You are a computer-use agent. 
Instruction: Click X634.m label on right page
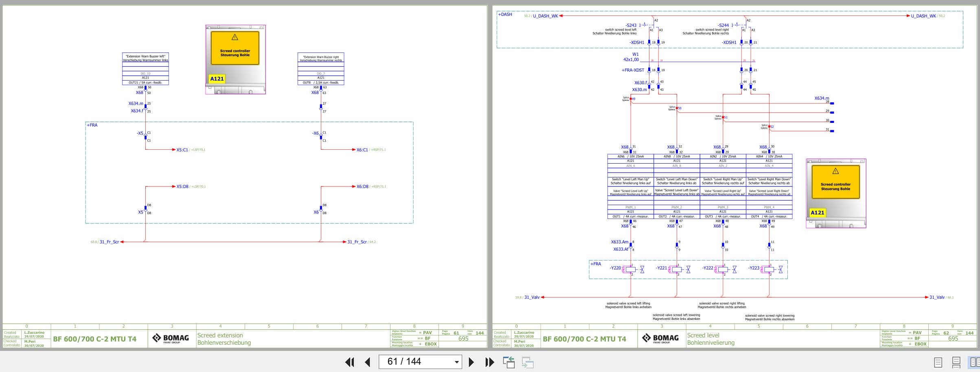pos(822,98)
